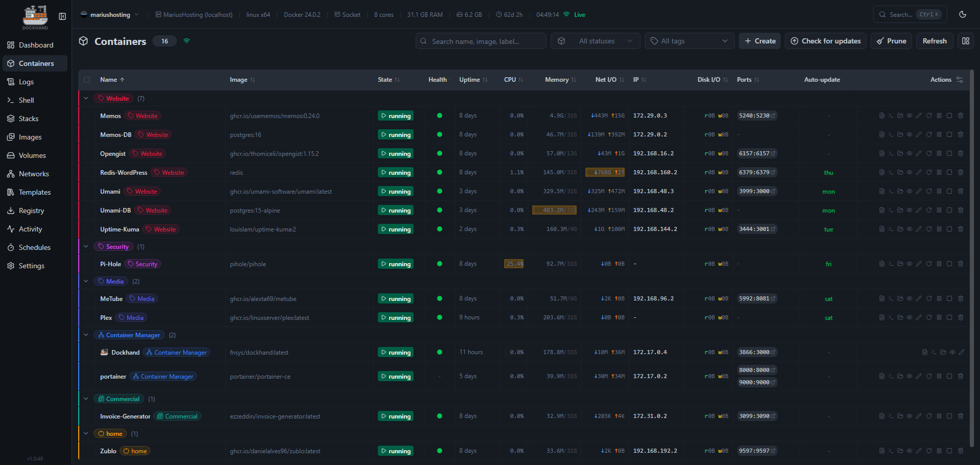Screen dimensions: 980x465
Task: Inspect the Pi-Hole container with eye icon
Action: (909, 264)
